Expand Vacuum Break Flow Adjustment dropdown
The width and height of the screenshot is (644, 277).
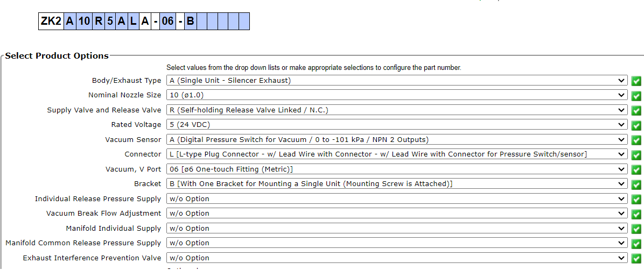click(397, 214)
